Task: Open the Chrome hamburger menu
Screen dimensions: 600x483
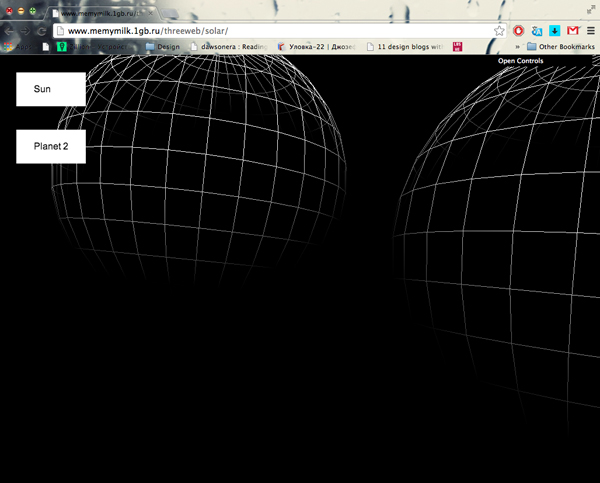Action: (x=590, y=31)
